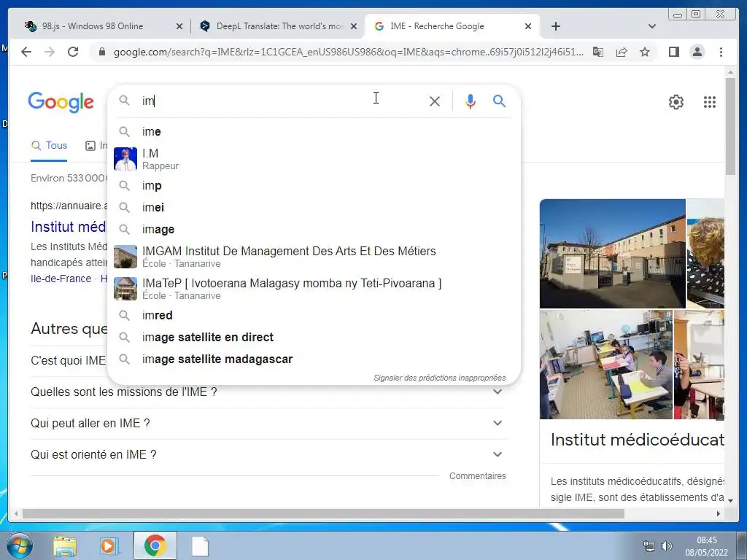Click the vertical page scrollbar thumb
Image resolution: width=747 pixels, height=560 pixels.
[730, 127]
